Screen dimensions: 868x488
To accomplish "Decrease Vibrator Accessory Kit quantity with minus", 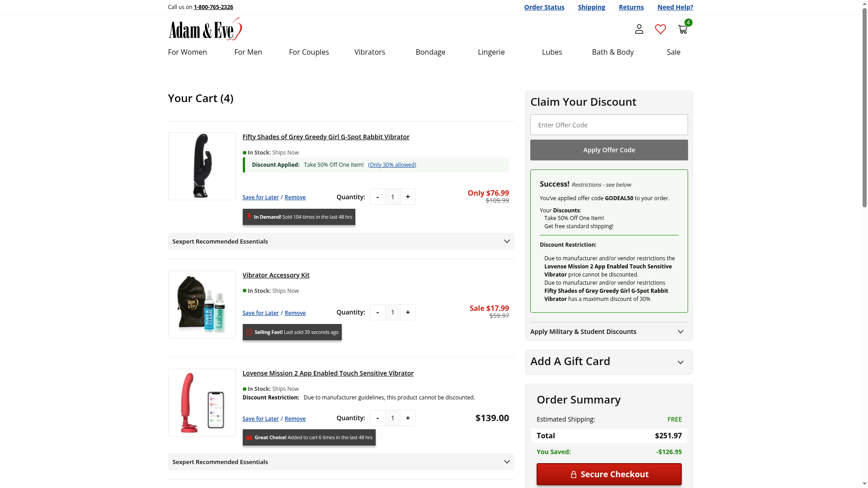I will click(x=377, y=312).
